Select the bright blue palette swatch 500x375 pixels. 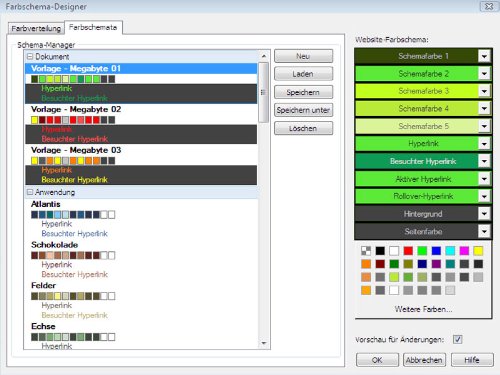tap(436, 251)
